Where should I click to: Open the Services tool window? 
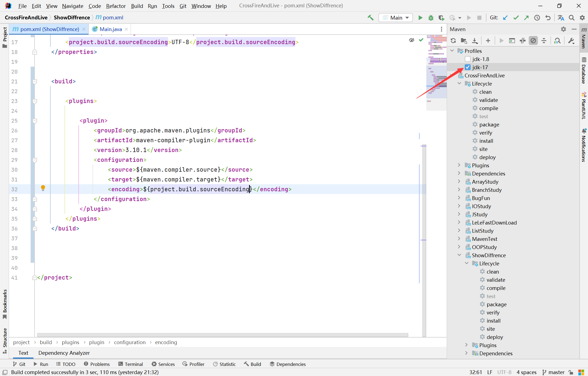click(x=163, y=364)
